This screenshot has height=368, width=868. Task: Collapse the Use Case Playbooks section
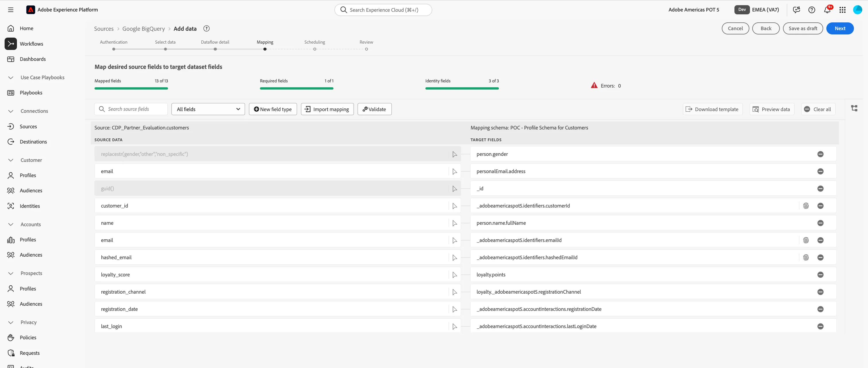11,78
